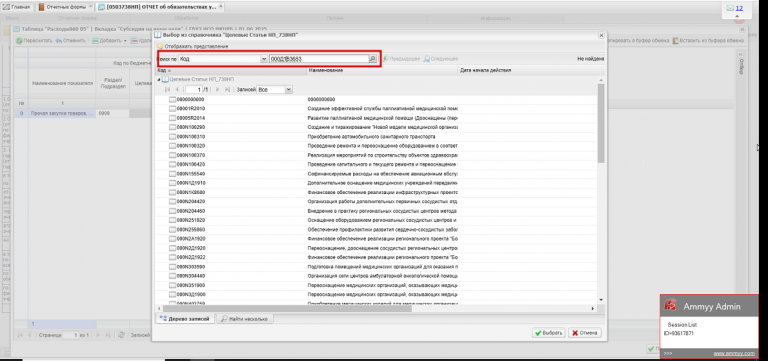
Task: Select code 080N251920 row text
Action: click(191, 220)
